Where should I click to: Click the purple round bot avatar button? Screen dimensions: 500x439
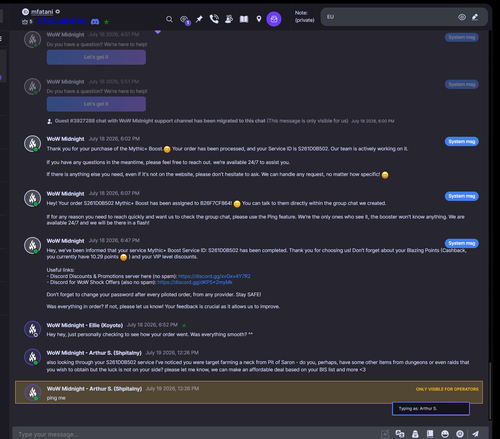[274, 19]
